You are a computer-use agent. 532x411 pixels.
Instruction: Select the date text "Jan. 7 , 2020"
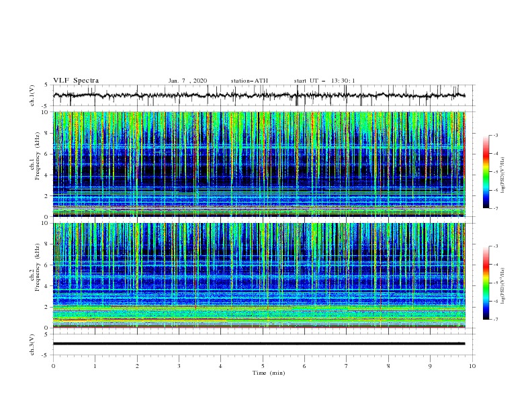187,81
